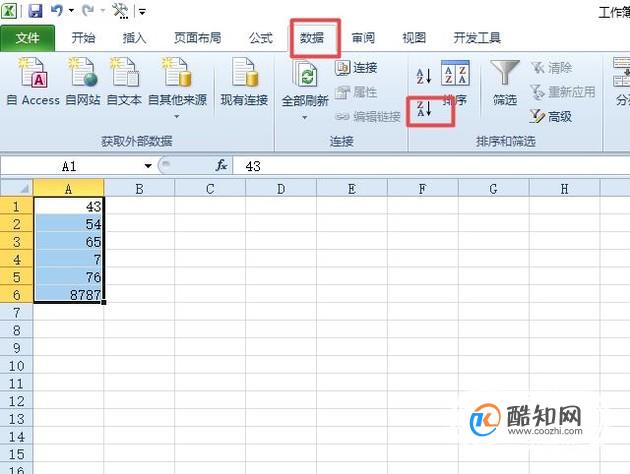The height and width of the screenshot is (474, 630).
Task: Click the Advanced (高级) filter button
Action: [x=550, y=116]
